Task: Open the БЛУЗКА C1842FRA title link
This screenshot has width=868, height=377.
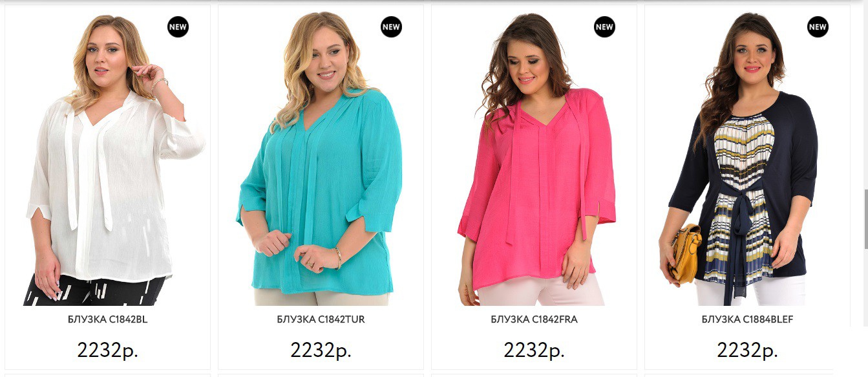Action: coord(535,319)
